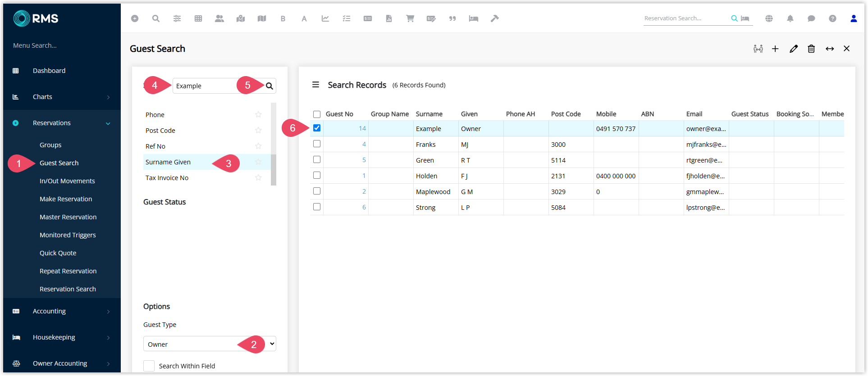Open Groups under Reservations
This screenshot has width=868, height=376.
point(50,145)
